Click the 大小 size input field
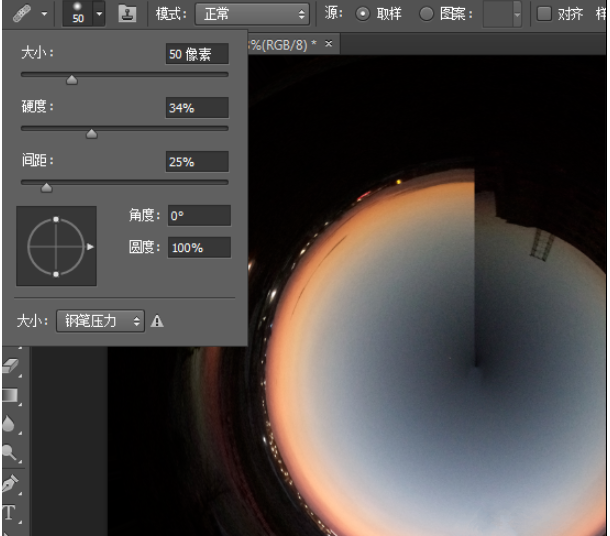The height and width of the screenshot is (536, 610). (x=196, y=54)
